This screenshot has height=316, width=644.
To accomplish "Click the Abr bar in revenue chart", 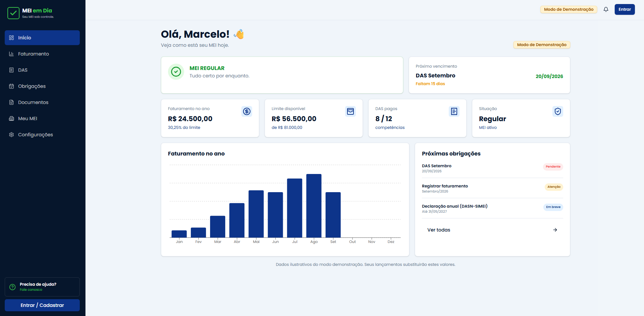I will (x=237, y=220).
